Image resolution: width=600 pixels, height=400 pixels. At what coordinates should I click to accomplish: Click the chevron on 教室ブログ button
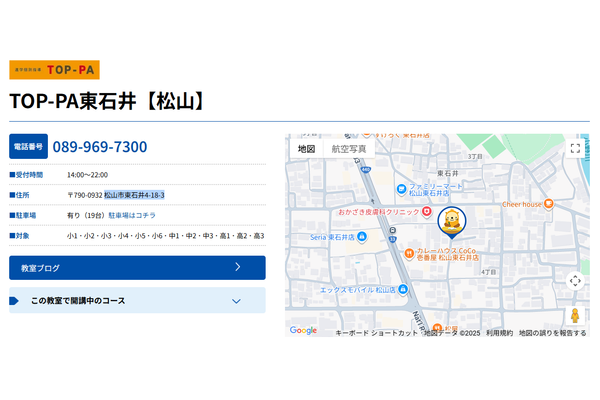238,267
